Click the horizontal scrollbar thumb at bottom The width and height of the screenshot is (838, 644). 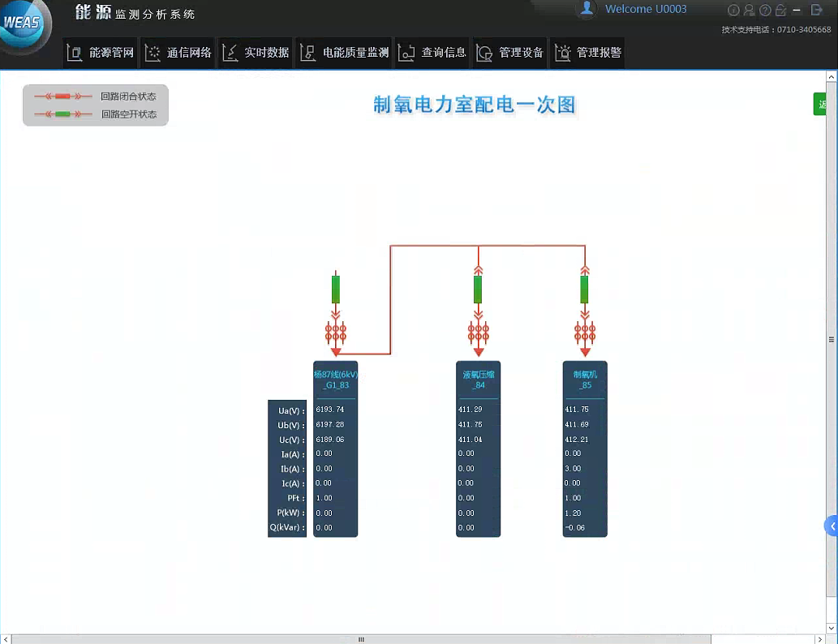(x=361, y=638)
